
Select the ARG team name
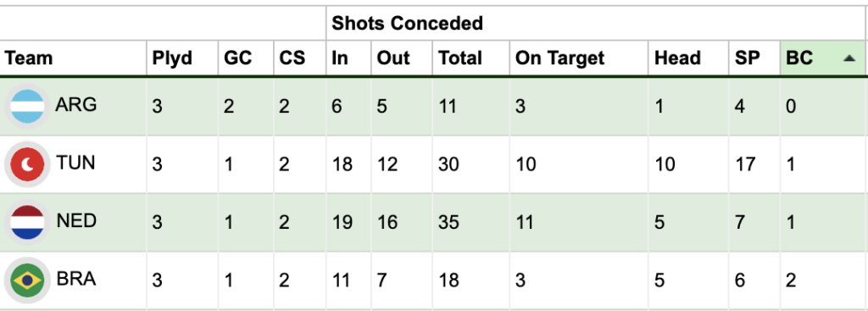(x=75, y=104)
